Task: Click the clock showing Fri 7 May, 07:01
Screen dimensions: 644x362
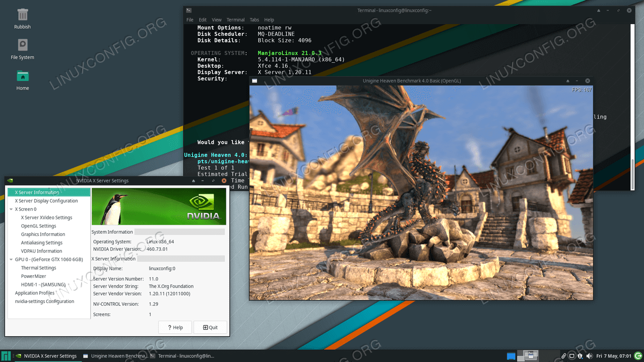Action: tap(613, 356)
